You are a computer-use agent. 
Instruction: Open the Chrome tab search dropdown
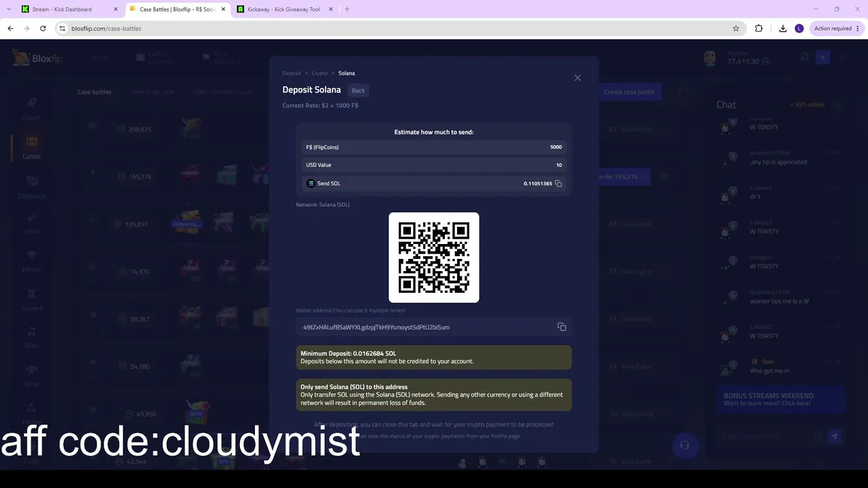pos(9,9)
